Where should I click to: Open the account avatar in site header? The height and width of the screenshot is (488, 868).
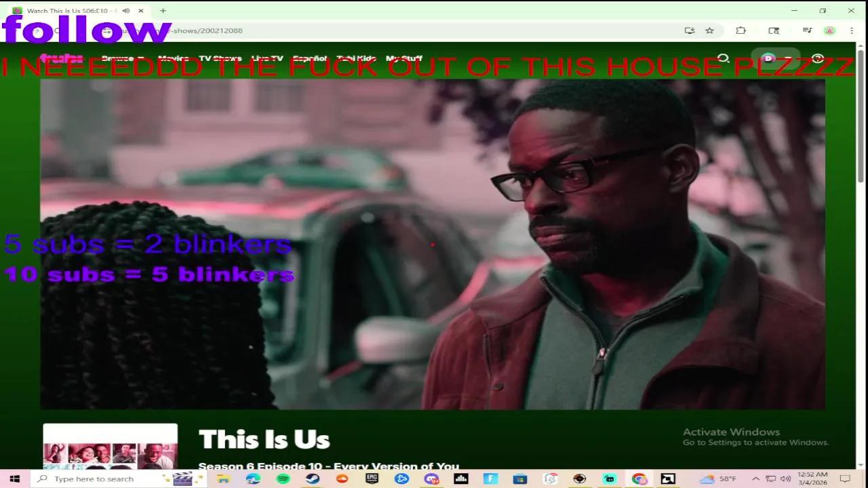point(768,59)
